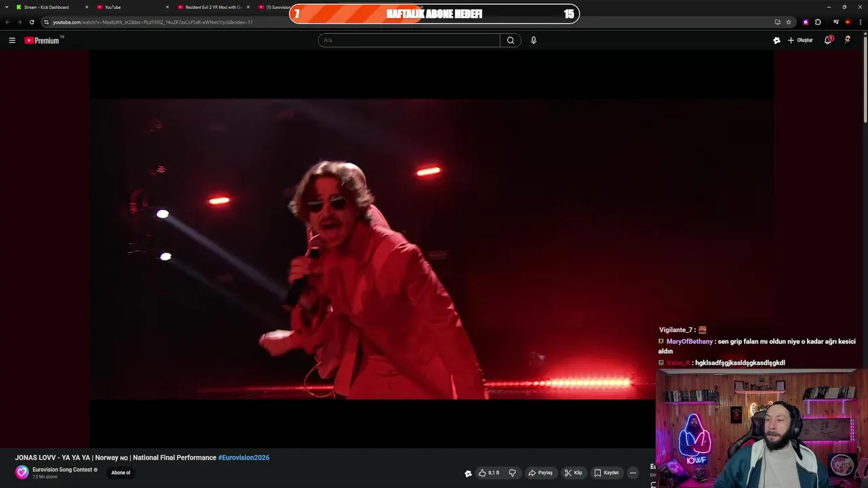Close the Resident Evil 2 VR Mod tab
This screenshot has width=868, height=488.
pos(248,7)
